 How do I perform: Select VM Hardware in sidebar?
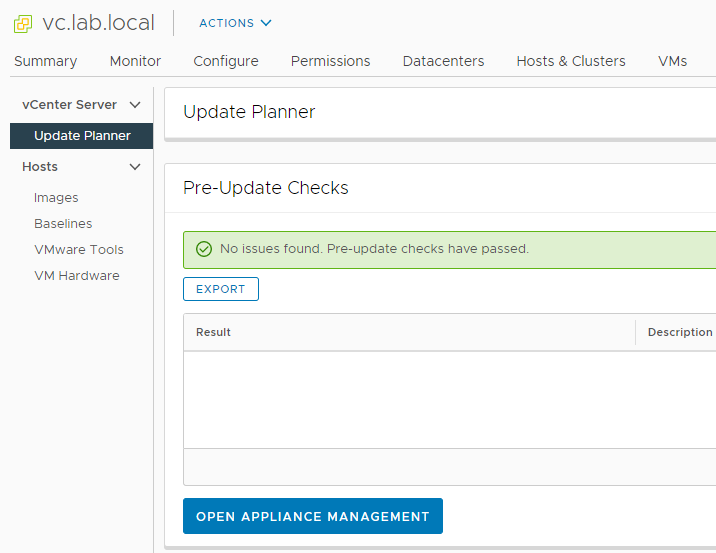[x=77, y=276]
